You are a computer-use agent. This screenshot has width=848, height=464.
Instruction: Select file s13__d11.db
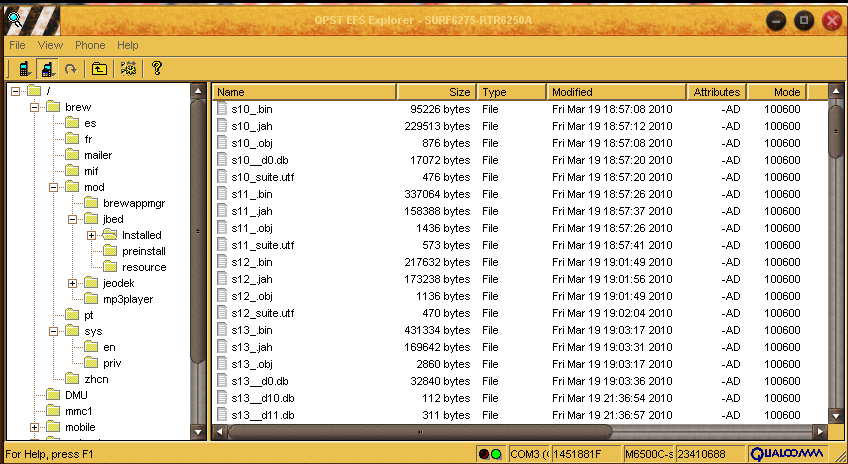click(262, 415)
